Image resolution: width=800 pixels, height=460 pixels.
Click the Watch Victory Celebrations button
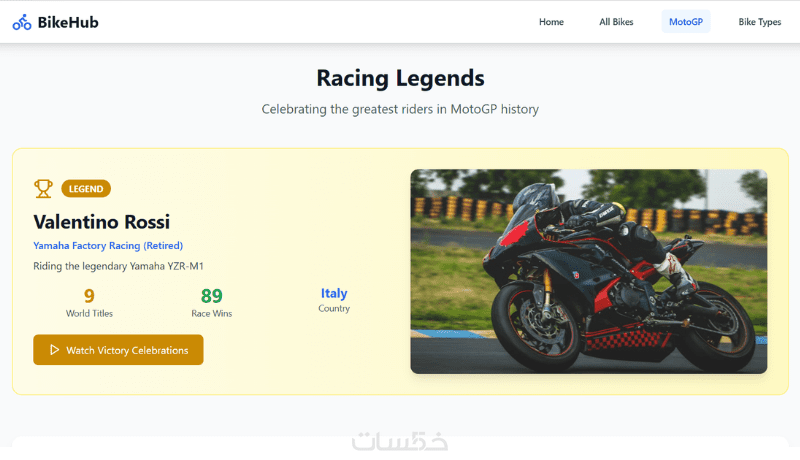tap(118, 350)
